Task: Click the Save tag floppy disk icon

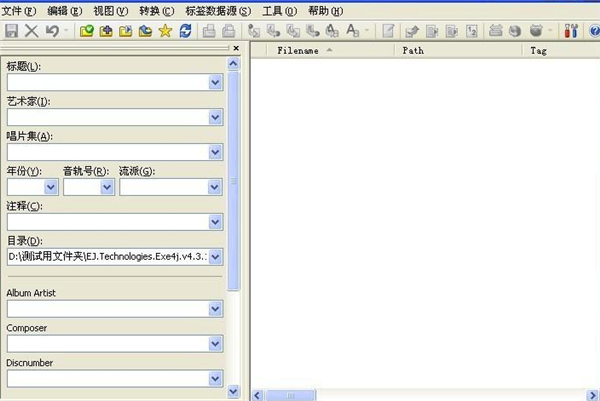Action: (11, 31)
